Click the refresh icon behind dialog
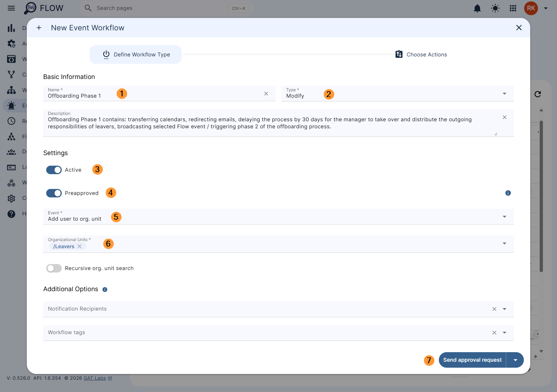Viewport: 557px width, 392px height. [538, 94]
